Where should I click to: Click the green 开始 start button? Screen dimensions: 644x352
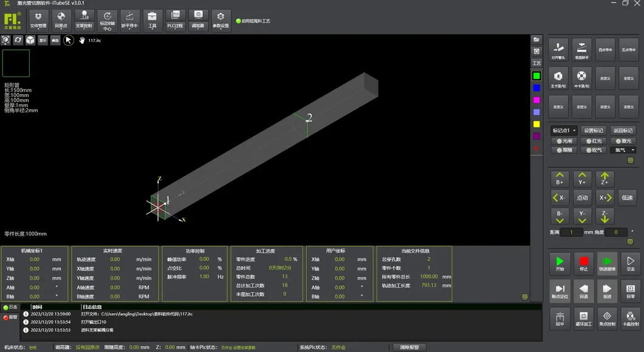tap(560, 263)
